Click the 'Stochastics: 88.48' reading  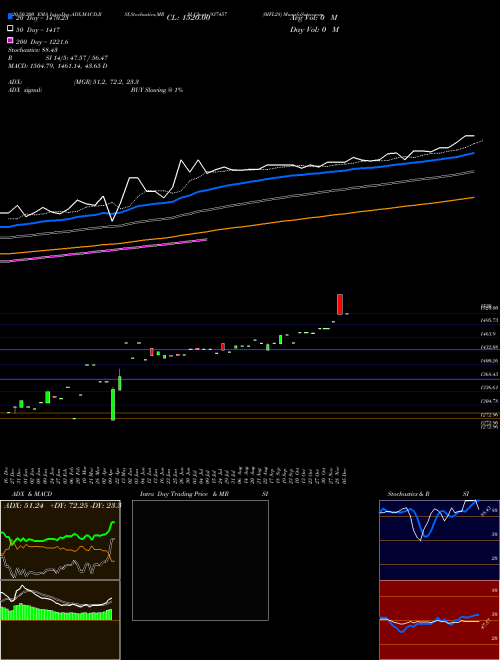(x=33, y=50)
